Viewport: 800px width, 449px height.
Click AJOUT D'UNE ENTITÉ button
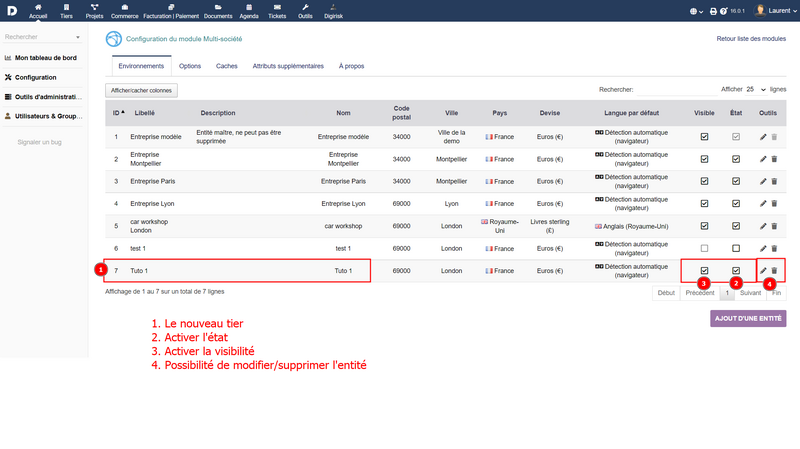(x=748, y=318)
